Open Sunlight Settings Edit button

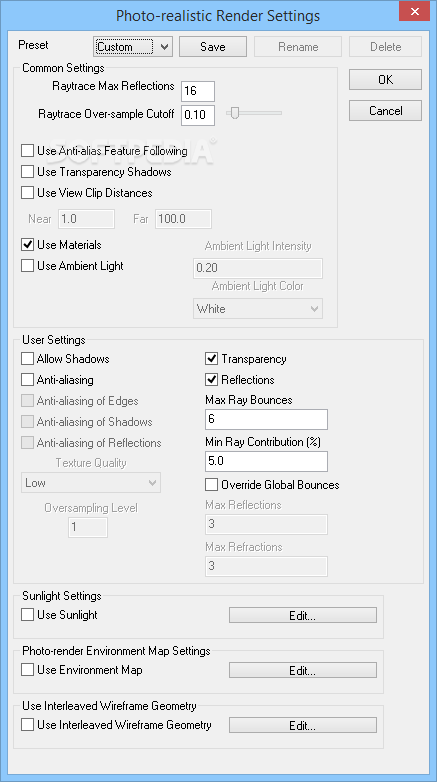(303, 615)
